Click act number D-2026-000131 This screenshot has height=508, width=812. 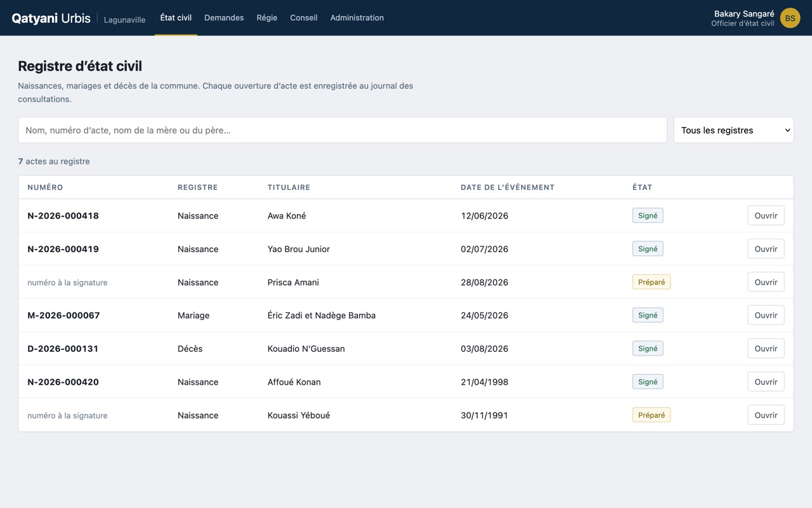[63, 349]
